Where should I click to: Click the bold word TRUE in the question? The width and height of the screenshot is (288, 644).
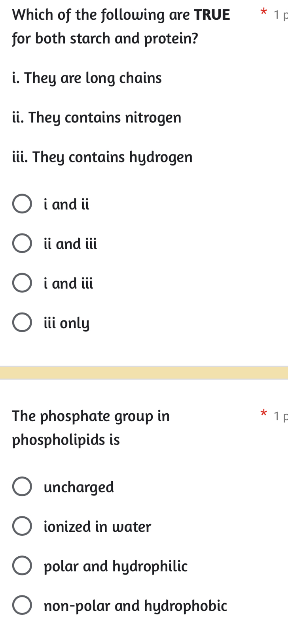(213, 14)
